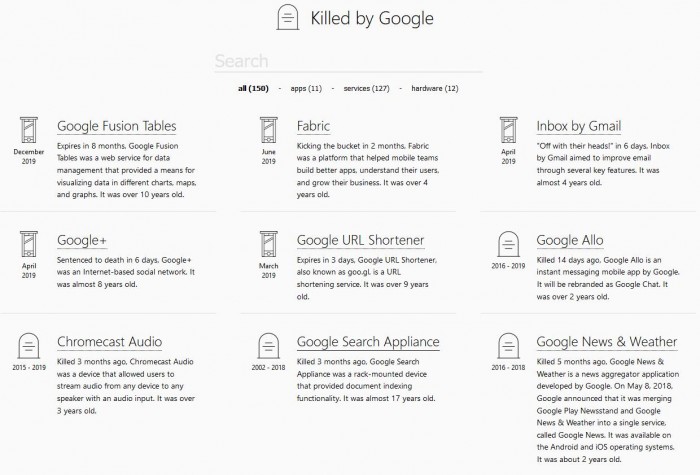Focus the Search input field
The width and height of the screenshot is (700, 475).
[348, 62]
